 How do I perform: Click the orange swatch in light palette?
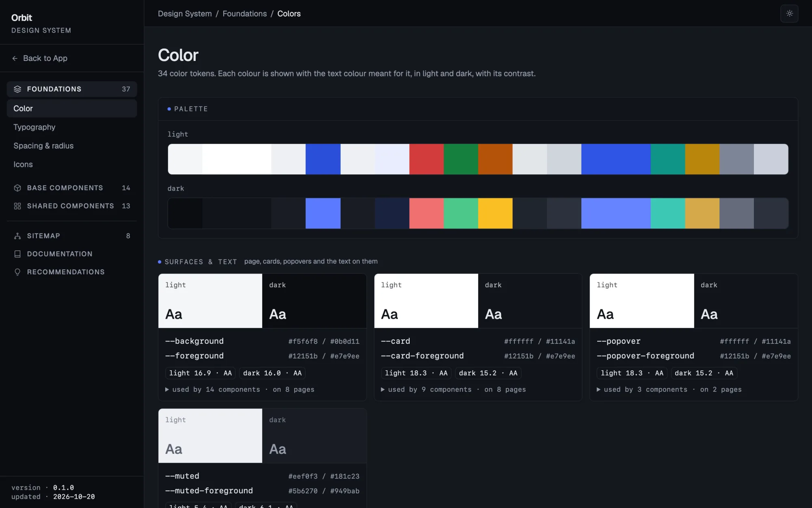pyautogui.click(x=495, y=159)
